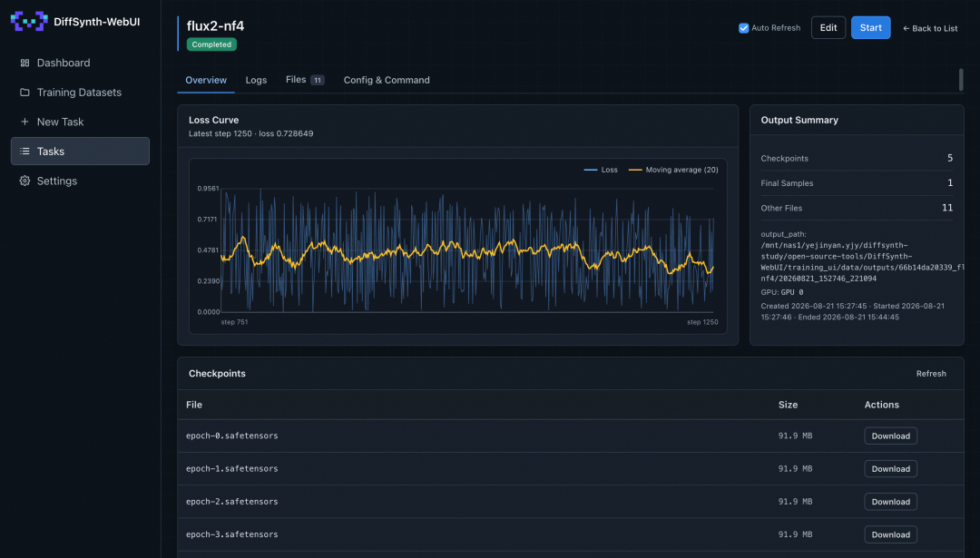Click the New Task plus icon
The height and width of the screenshot is (558, 980).
pos(25,122)
